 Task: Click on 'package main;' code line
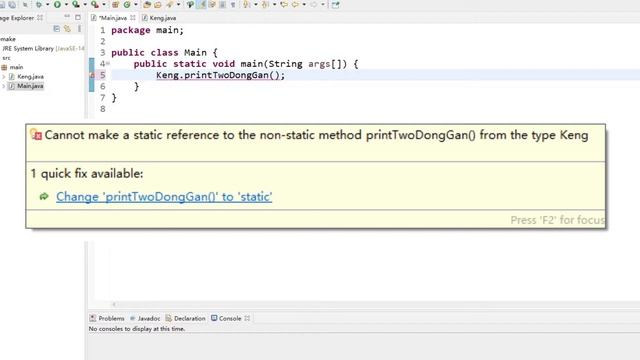[147, 30]
